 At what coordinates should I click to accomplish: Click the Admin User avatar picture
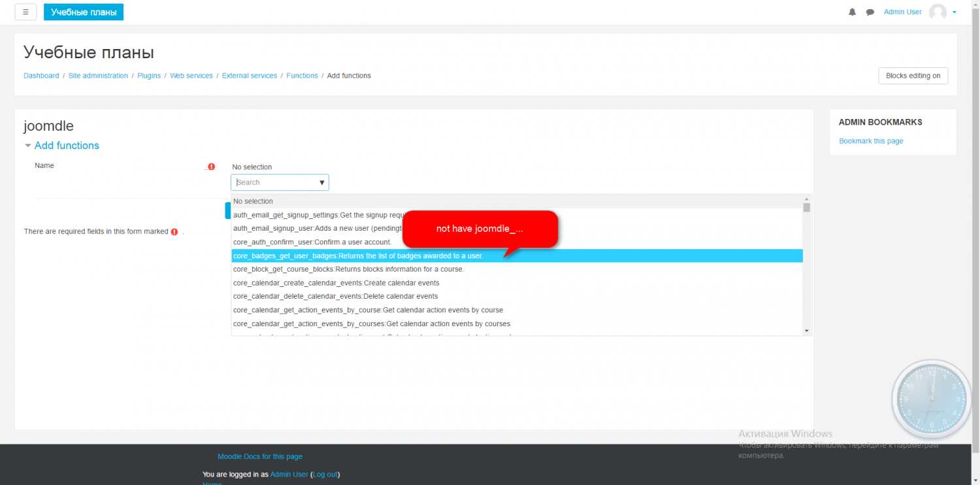point(938,12)
